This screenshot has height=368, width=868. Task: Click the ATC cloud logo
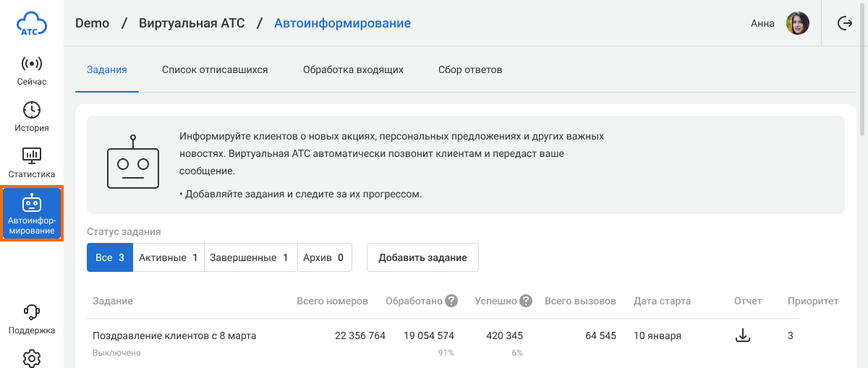pyautogui.click(x=32, y=23)
